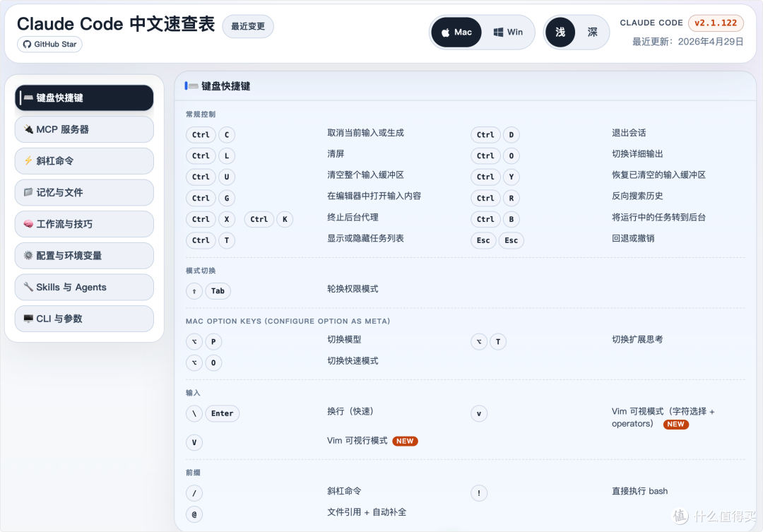Open the 斜杠命令 sidebar section
This screenshot has width=763, height=532.
tap(84, 161)
